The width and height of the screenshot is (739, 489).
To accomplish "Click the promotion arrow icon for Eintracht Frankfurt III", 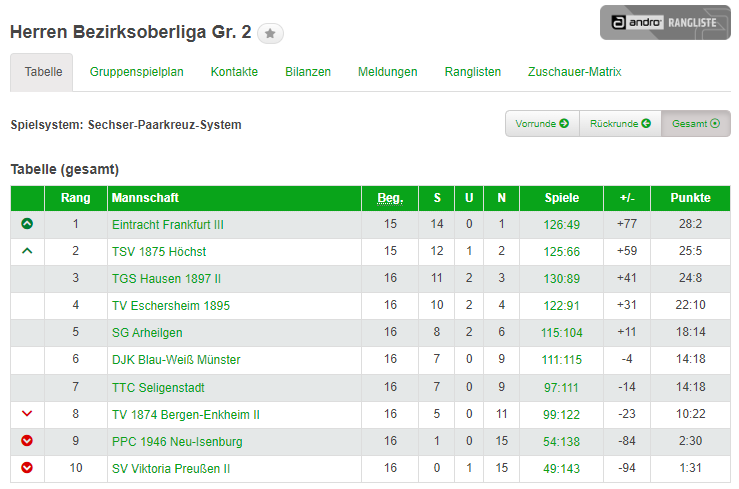I will (27, 224).
